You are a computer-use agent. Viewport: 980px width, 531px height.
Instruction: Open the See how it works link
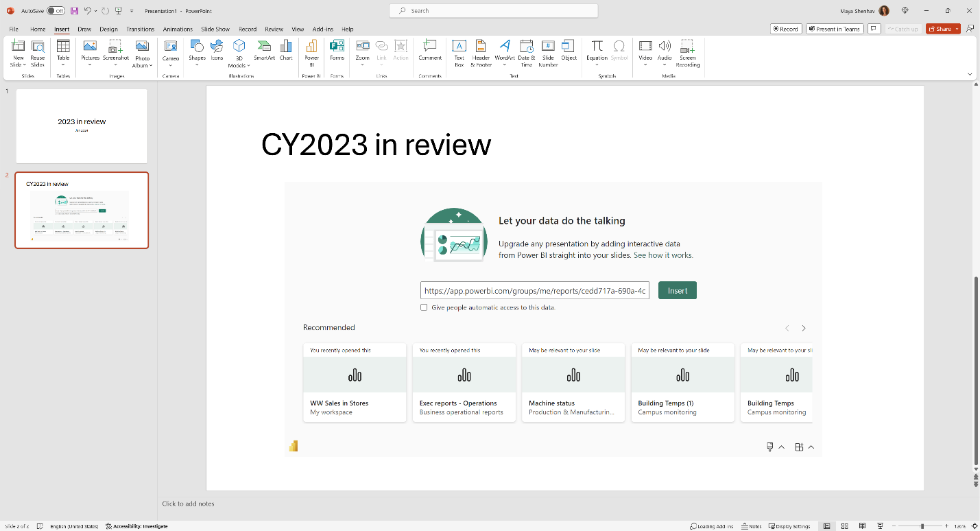[x=663, y=255]
